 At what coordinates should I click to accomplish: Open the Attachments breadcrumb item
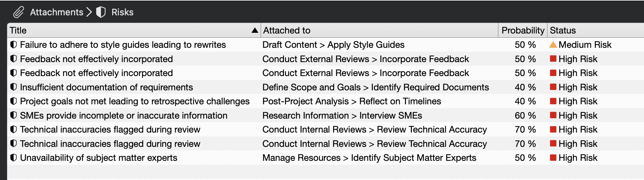coord(56,12)
